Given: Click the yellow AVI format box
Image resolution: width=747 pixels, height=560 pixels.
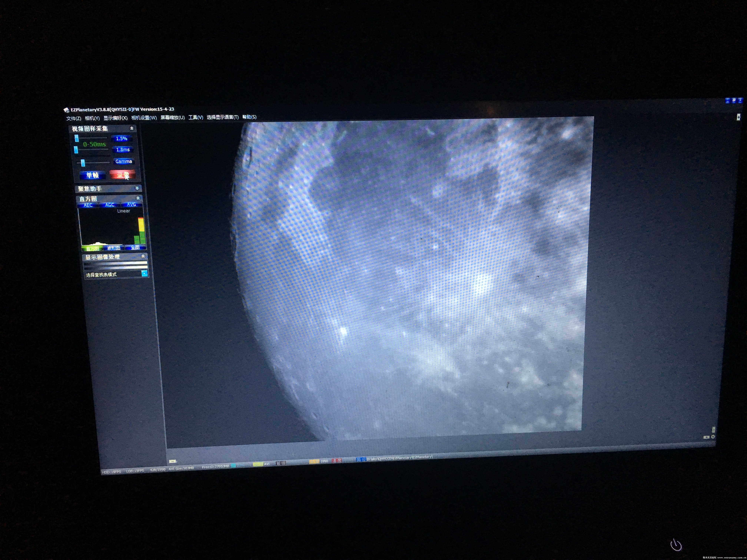Looking at the screenshot, I should [x=258, y=464].
